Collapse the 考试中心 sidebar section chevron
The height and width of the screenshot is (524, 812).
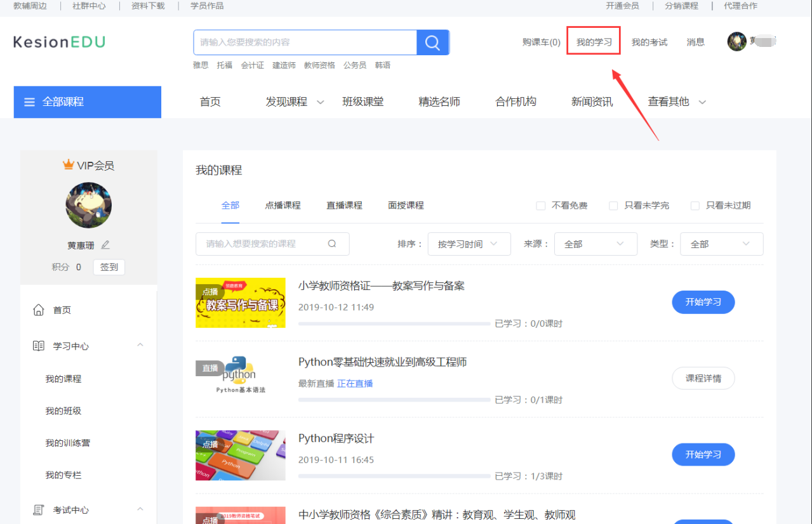click(140, 509)
